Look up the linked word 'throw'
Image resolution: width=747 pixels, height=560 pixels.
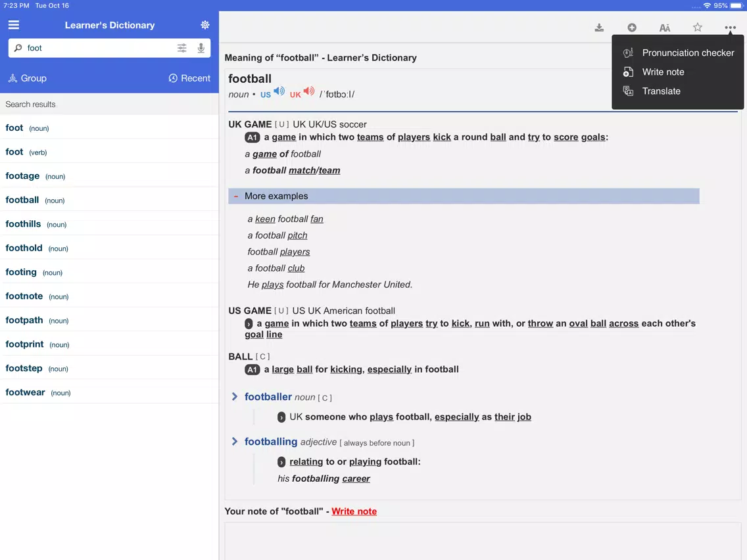[x=541, y=323]
